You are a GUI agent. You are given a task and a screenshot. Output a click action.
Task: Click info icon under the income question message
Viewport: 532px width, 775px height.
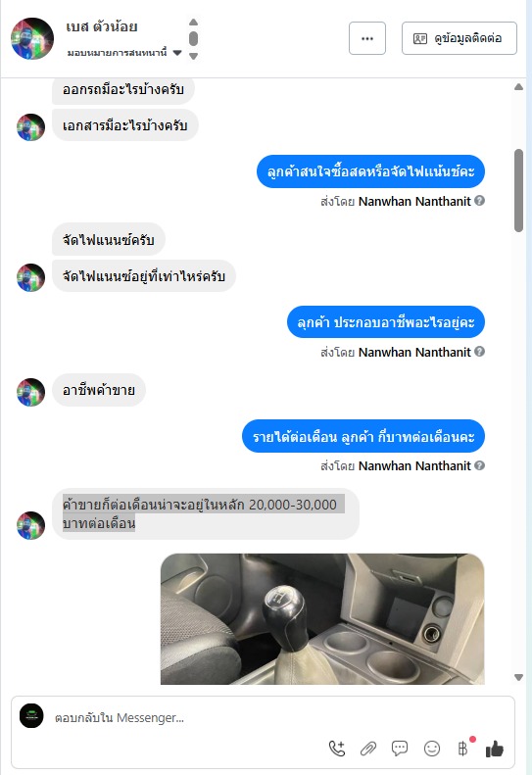click(x=479, y=465)
